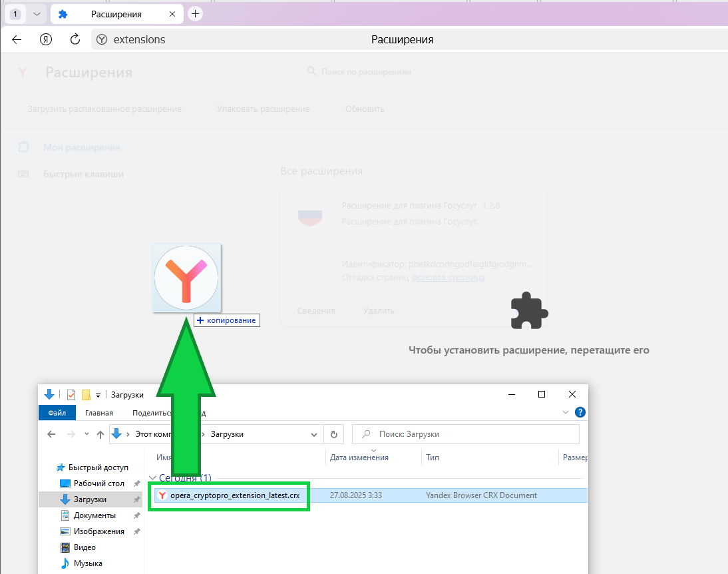This screenshot has height=574, width=728.
Task: Expand the tab list chevron
Action: coord(37,14)
